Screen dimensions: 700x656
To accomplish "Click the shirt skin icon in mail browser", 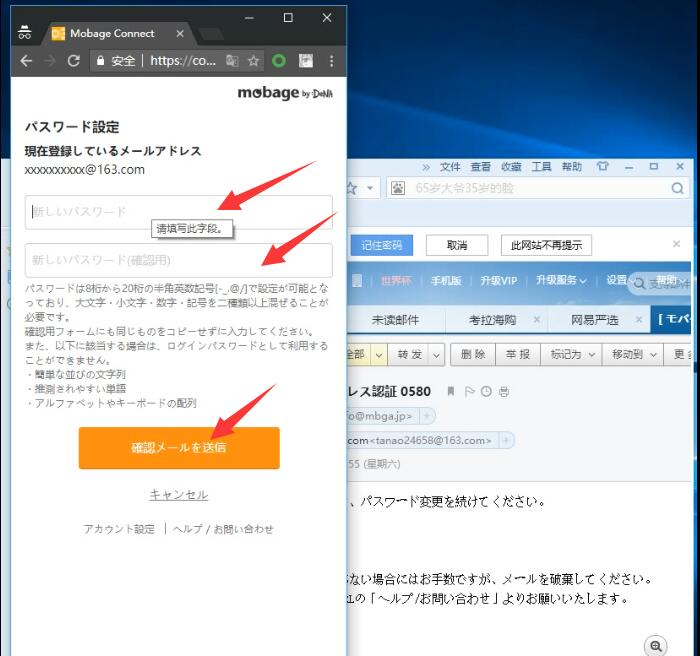I will point(603,167).
